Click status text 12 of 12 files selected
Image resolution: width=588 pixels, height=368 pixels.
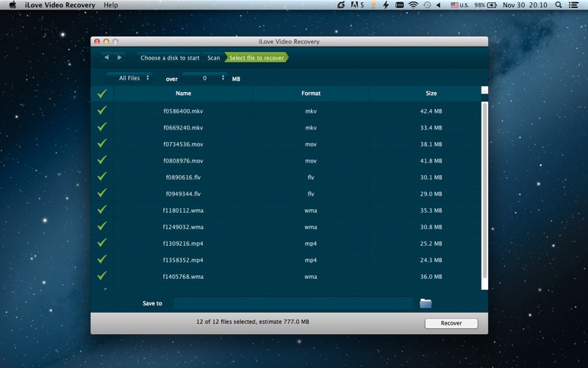253,322
